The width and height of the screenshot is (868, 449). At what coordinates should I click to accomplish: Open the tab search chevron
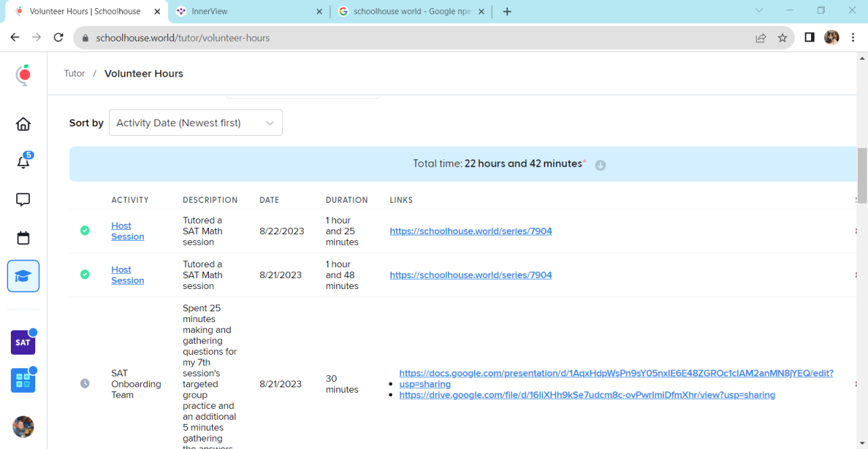759,11
